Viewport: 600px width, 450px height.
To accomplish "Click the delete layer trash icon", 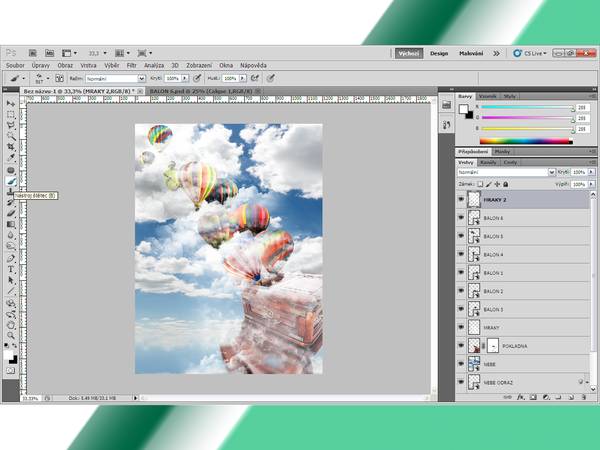I will tap(581, 398).
